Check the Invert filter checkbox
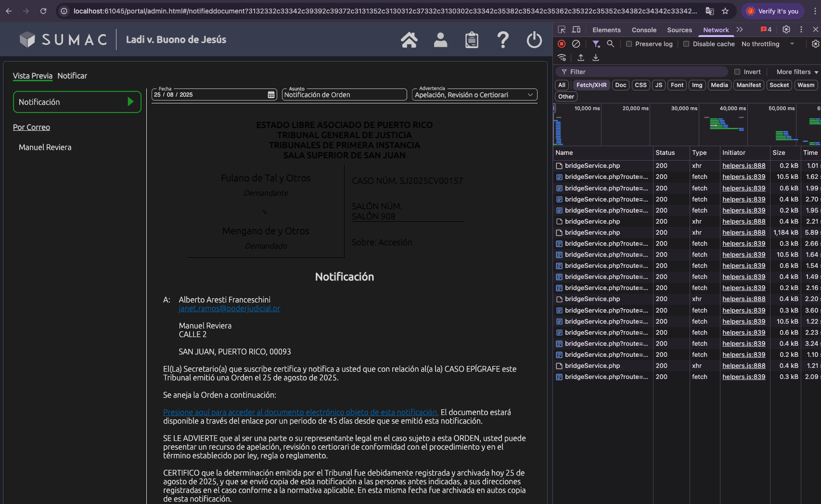 pyautogui.click(x=737, y=72)
